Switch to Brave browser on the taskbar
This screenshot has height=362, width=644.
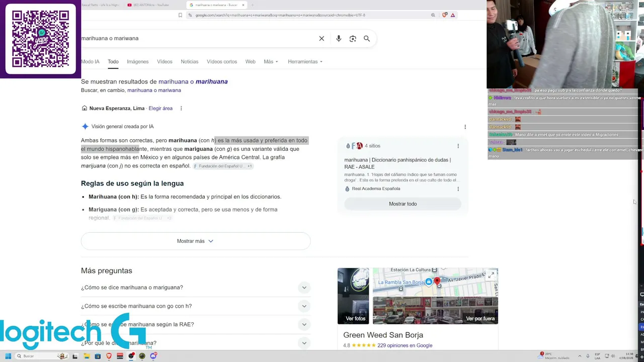pyautogui.click(x=109, y=356)
